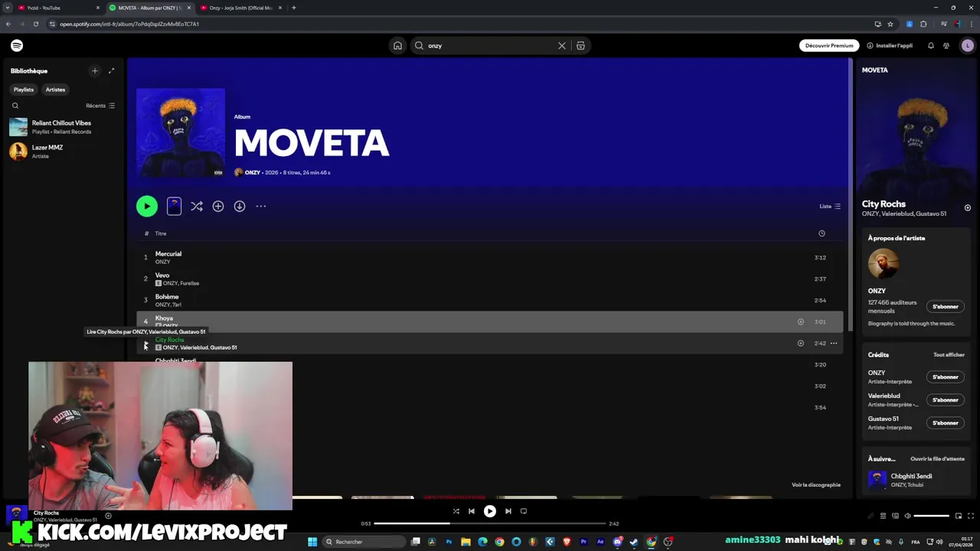Toggle the queue icon in player bar
The height and width of the screenshot is (551, 980).
pos(883,516)
